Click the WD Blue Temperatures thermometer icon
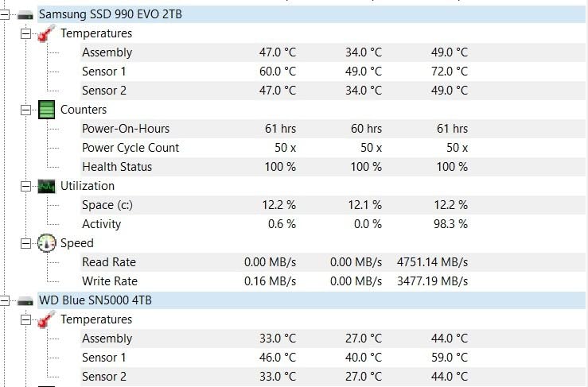 pyautogui.click(x=46, y=319)
